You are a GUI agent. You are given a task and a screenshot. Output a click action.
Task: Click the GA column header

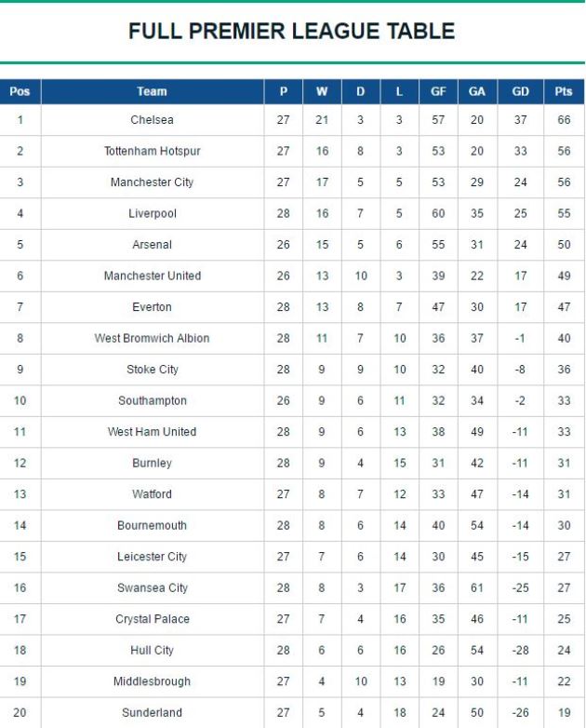pos(477,91)
